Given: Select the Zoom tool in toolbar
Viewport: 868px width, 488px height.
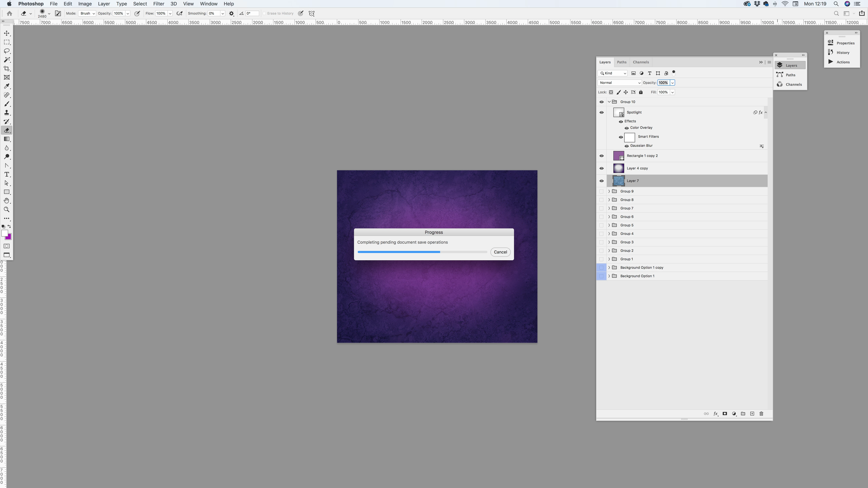Looking at the screenshot, I should [x=7, y=209].
